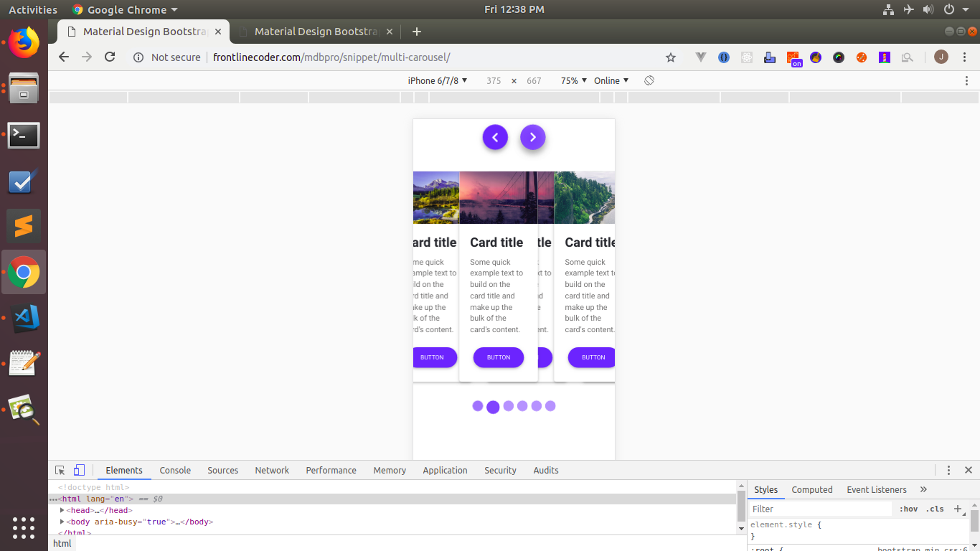980x551 pixels.
Task: Expand the head element in DOM tree
Action: [62, 510]
